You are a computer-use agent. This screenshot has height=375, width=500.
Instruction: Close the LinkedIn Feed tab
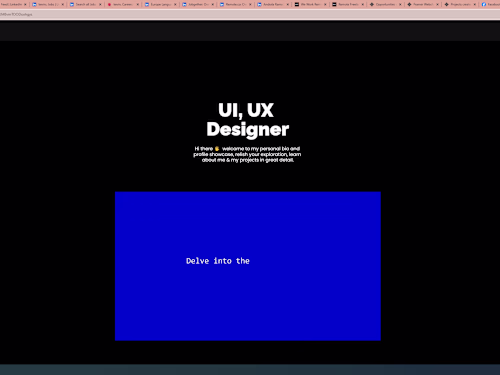click(x=25, y=4)
